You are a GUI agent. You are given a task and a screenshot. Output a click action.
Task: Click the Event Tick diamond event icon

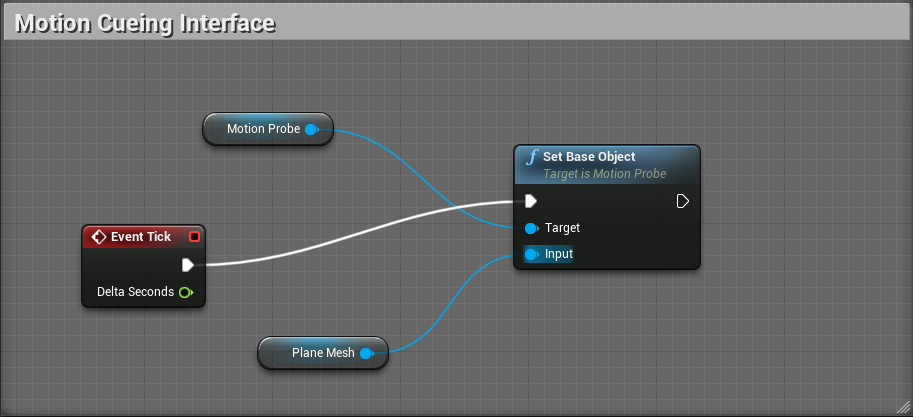click(x=98, y=236)
